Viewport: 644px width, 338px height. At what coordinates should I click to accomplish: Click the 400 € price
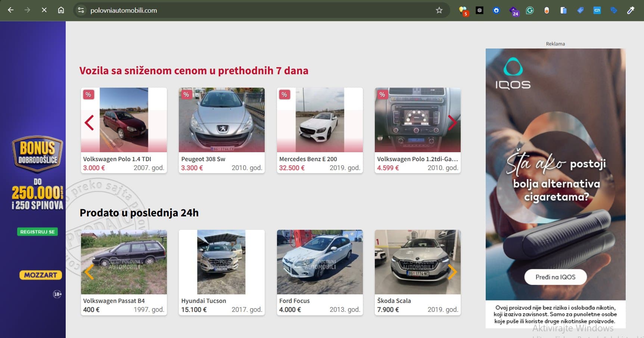(x=91, y=310)
